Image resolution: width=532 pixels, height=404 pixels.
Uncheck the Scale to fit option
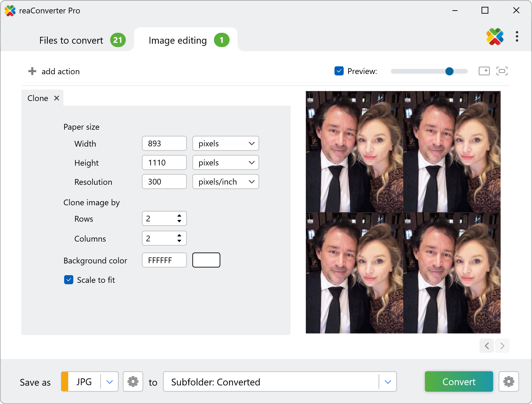point(69,280)
